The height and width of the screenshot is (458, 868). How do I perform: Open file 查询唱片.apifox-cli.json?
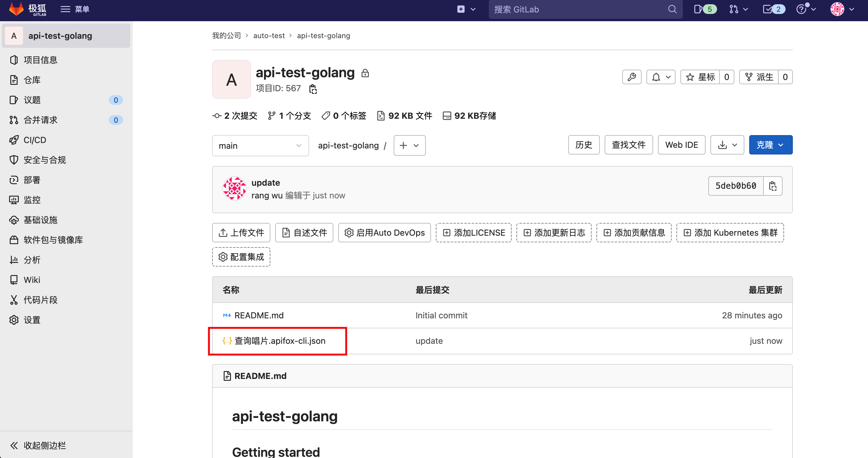(280, 341)
